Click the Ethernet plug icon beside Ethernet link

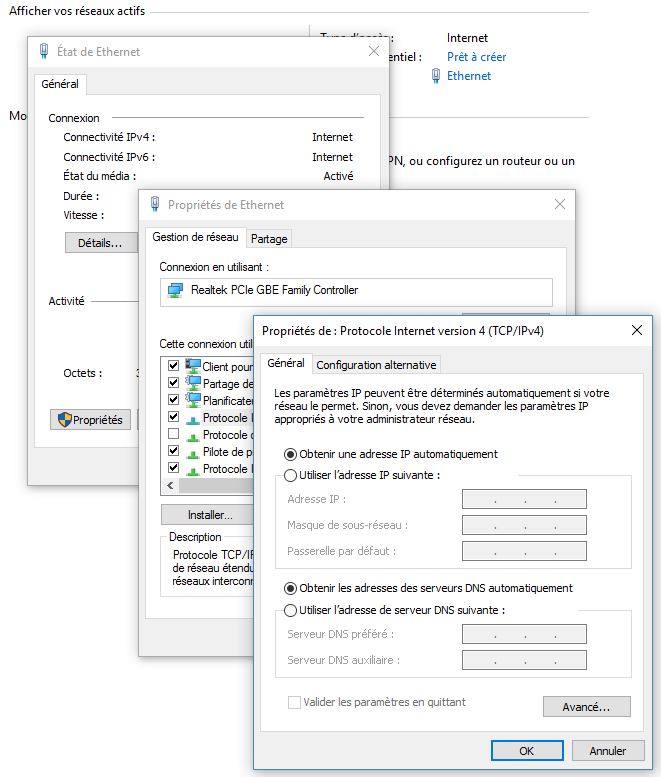coord(436,76)
